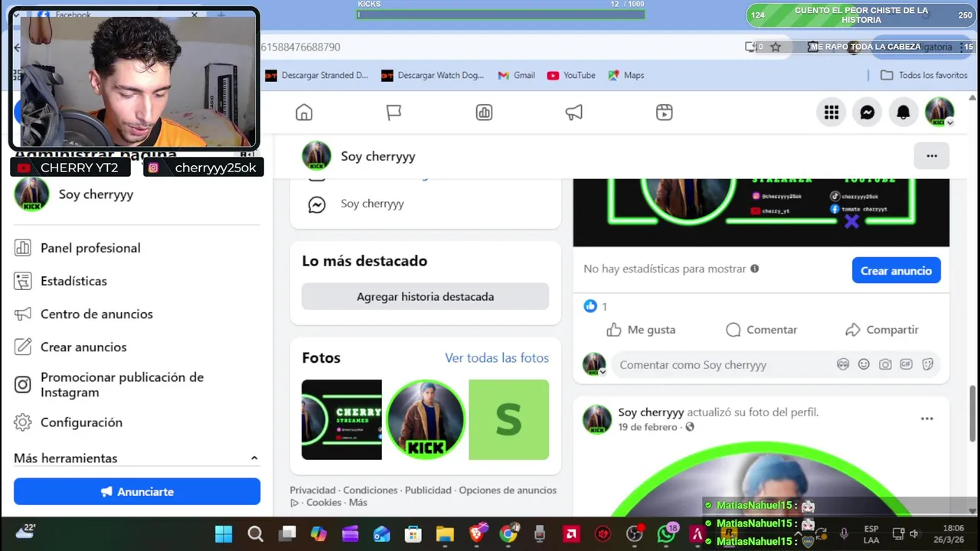Image resolution: width=980 pixels, height=551 pixels.
Task: Open the ads megaphone icon in top bar
Action: (x=574, y=112)
